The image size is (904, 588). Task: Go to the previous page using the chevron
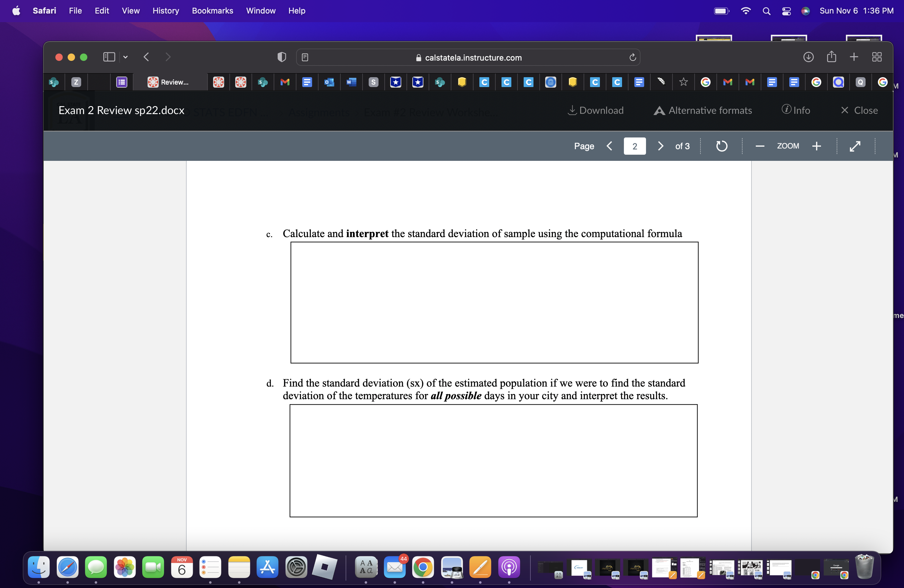pos(610,146)
